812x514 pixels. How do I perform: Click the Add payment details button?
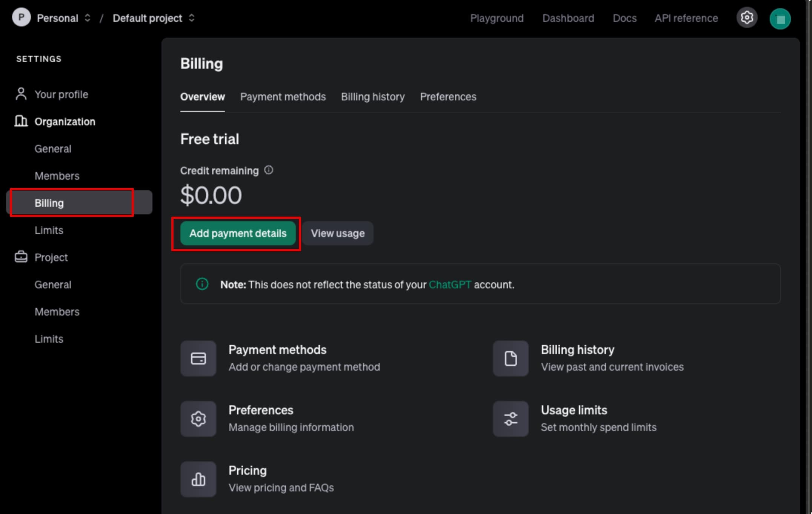pyautogui.click(x=238, y=233)
